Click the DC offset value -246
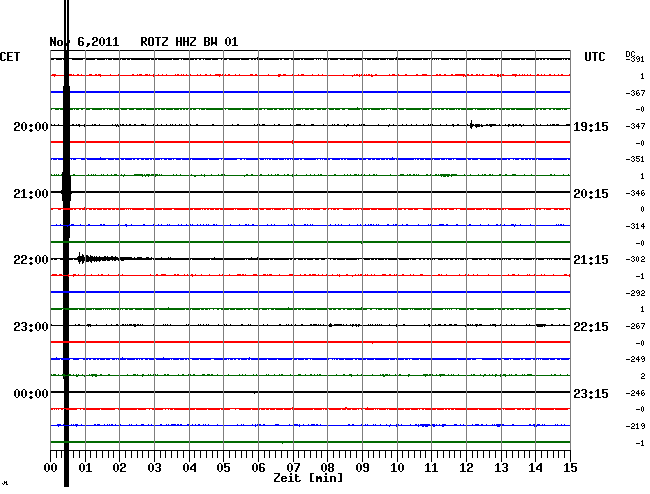This screenshot has width=650, height=494. 635,393
